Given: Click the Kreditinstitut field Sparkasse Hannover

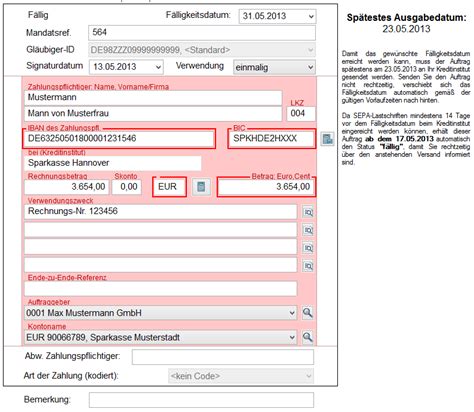Looking at the screenshot, I should (113, 163).
